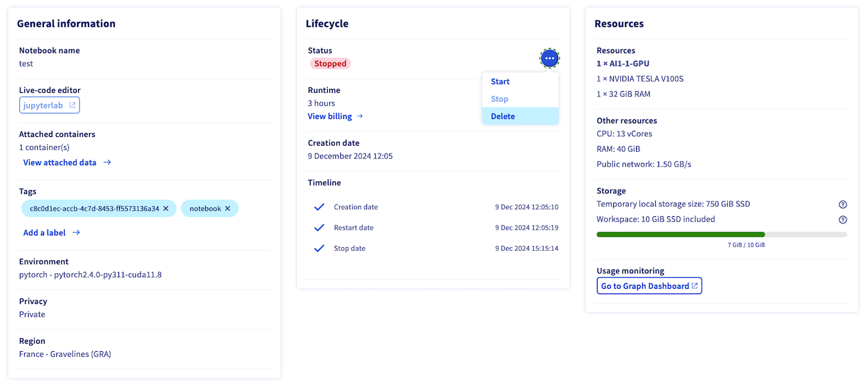Viewport: 868px width, 389px height.
Task: Remove the c8c0d1ec UUID tag
Action: pos(166,209)
